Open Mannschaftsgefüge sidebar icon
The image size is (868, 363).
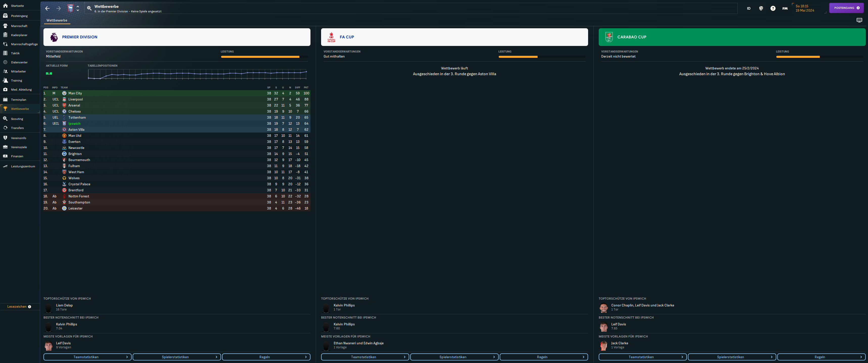tap(5, 44)
